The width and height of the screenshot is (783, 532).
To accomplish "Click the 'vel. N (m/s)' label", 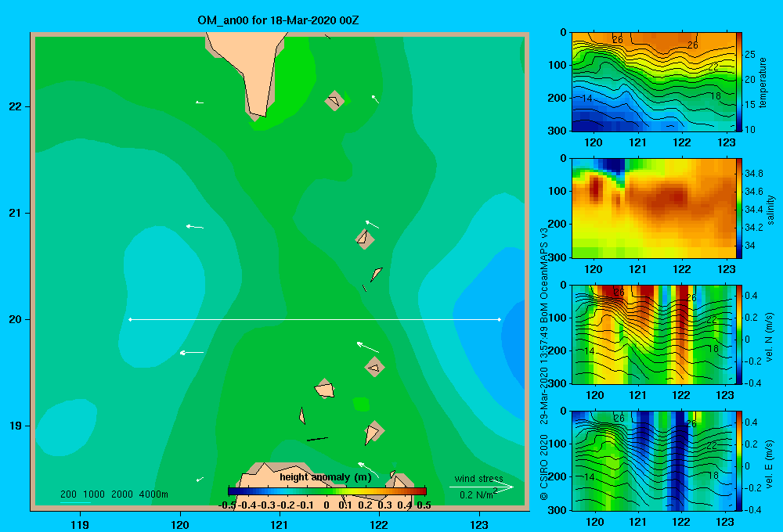I will pyautogui.click(x=769, y=337).
